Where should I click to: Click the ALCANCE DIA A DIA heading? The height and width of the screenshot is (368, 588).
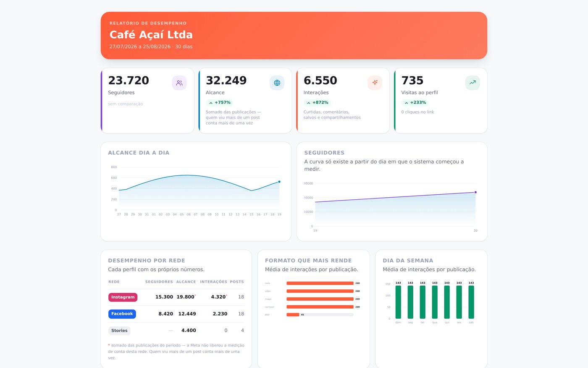coord(139,153)
